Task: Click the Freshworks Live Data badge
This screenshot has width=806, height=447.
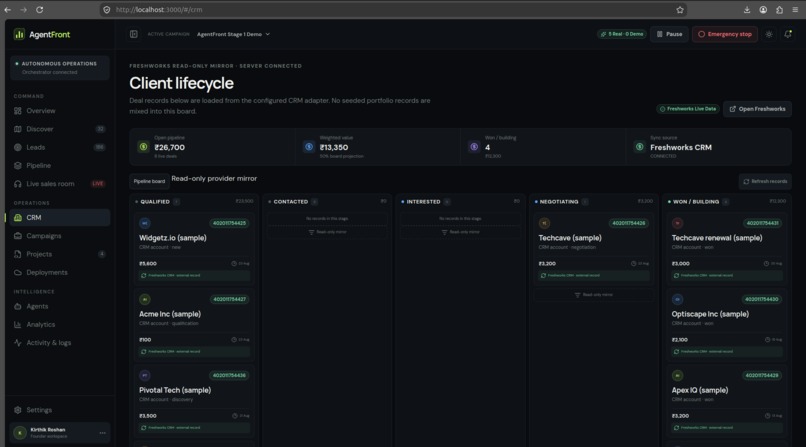Action: (688, 109)
